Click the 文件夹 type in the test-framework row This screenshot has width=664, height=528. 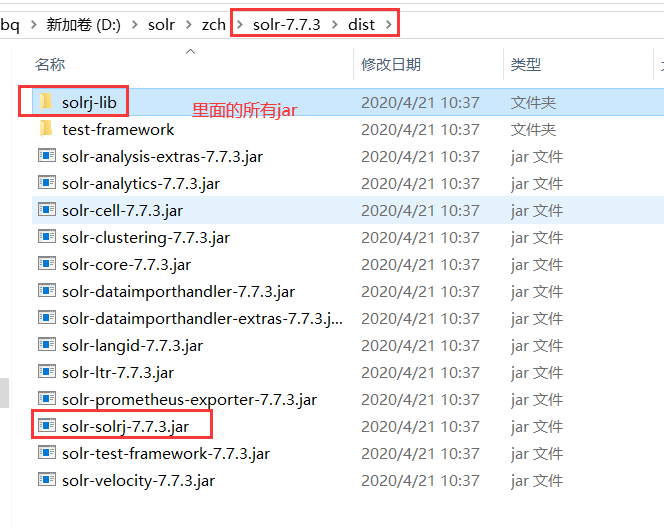pyautogui.click(x=533, y=130)
